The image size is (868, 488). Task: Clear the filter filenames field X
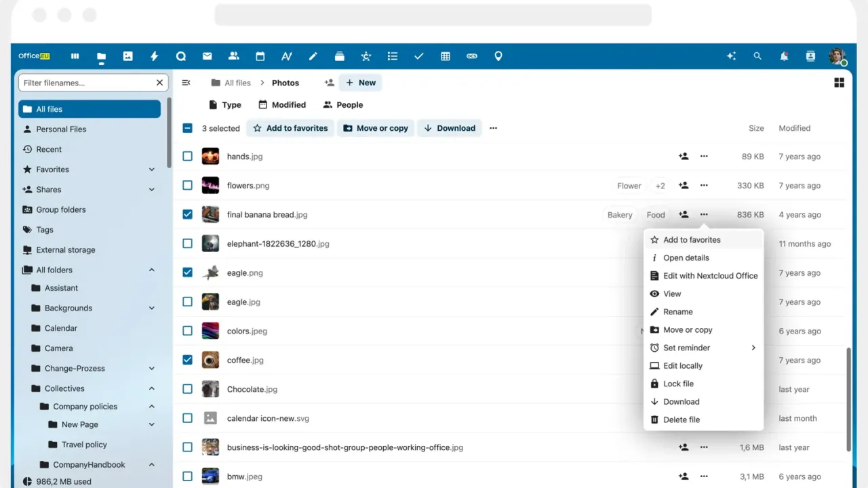point(159,83)
